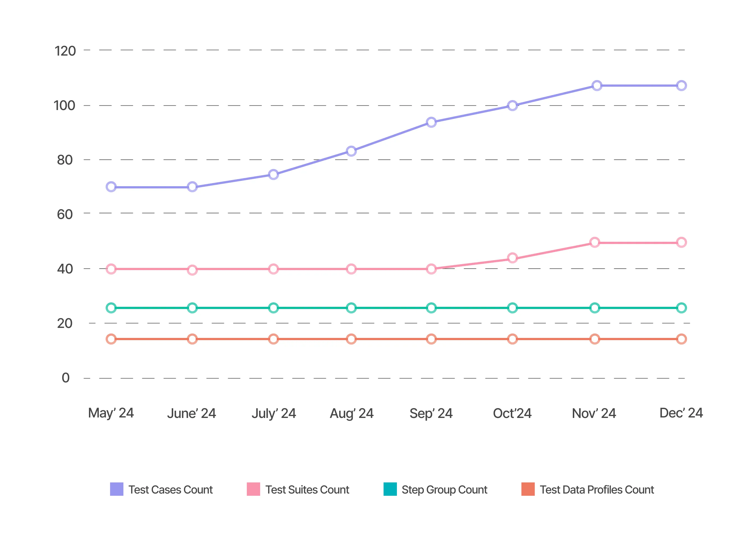Click the teal Step Group Count legend swatch
Image resolution: width=756 pixels, height=538 pixels.
390,489
